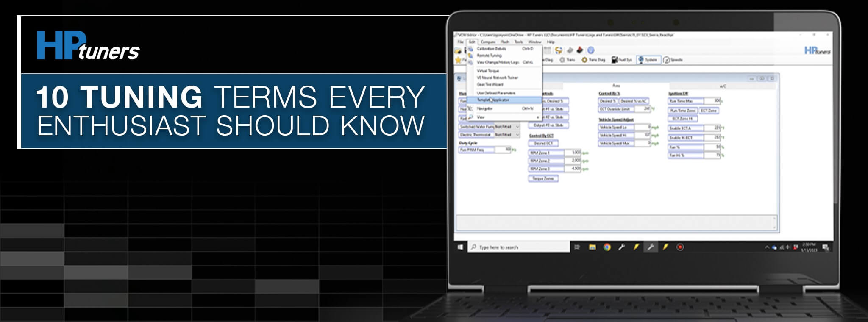Screen dimensions: 868x322
Task: Click the blue info globe toolbar icon
Action: click(x=590, y=50)
